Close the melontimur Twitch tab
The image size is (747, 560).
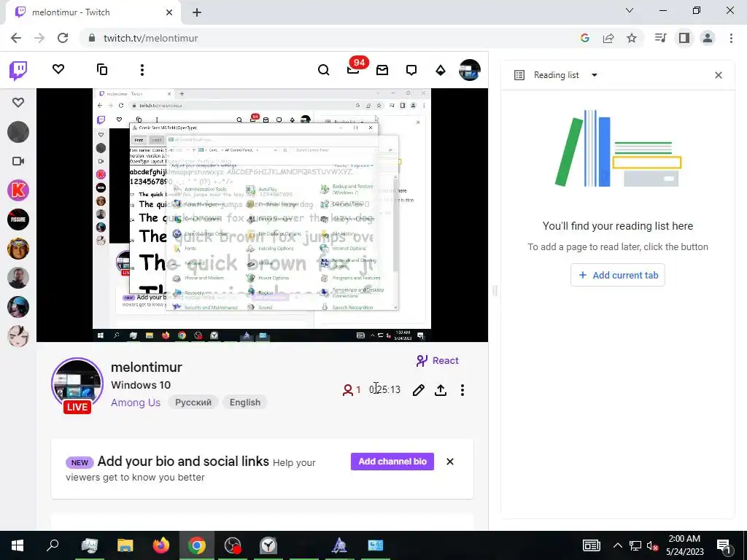pyautogui.click(x=169, y=12)
